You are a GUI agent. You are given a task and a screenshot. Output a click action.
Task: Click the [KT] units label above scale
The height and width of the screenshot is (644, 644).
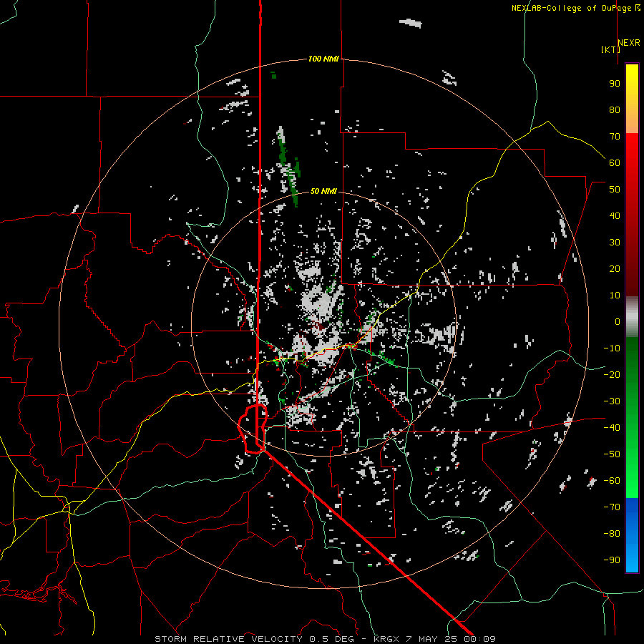[610, 49]
